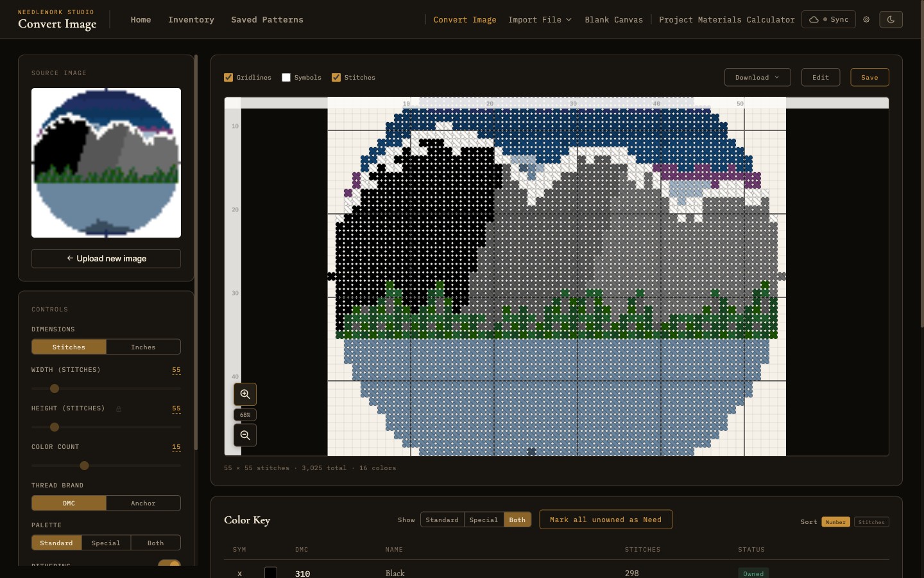Zoom in on the pattern chart

click(x=244, y=394)
